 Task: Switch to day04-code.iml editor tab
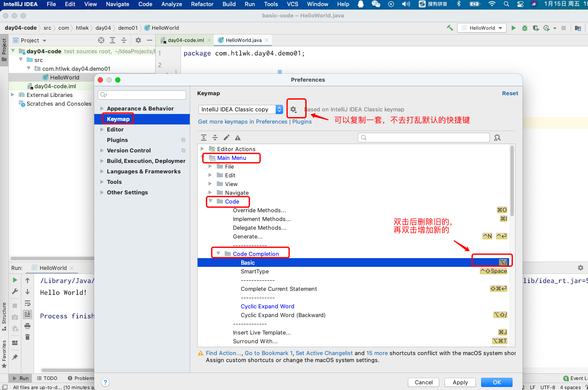(x=185, y=40)
